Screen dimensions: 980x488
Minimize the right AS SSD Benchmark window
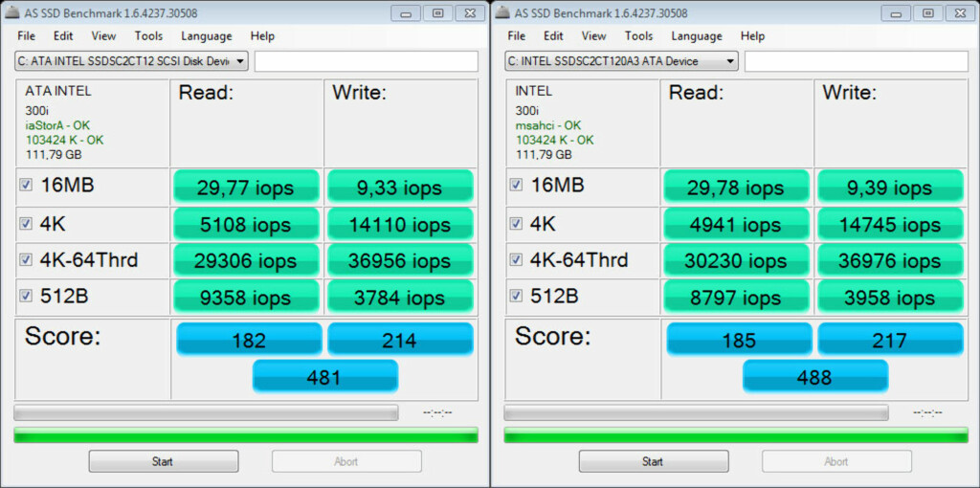tap(896, 12)
